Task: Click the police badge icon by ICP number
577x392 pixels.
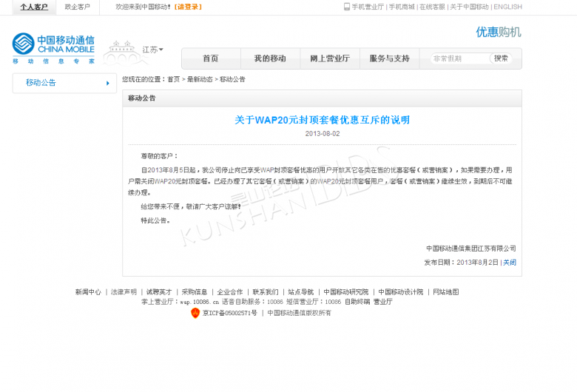Action: click(195, 313)
